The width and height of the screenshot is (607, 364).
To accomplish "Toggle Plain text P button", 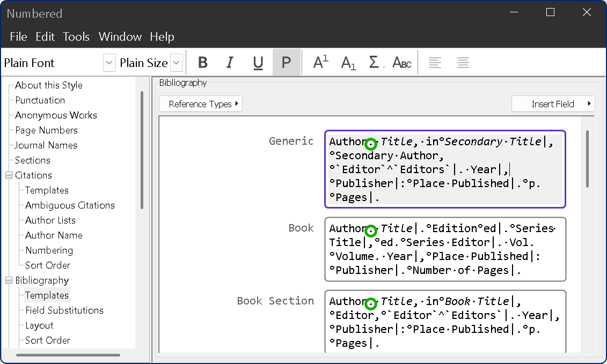I will (x=286, y=63).
